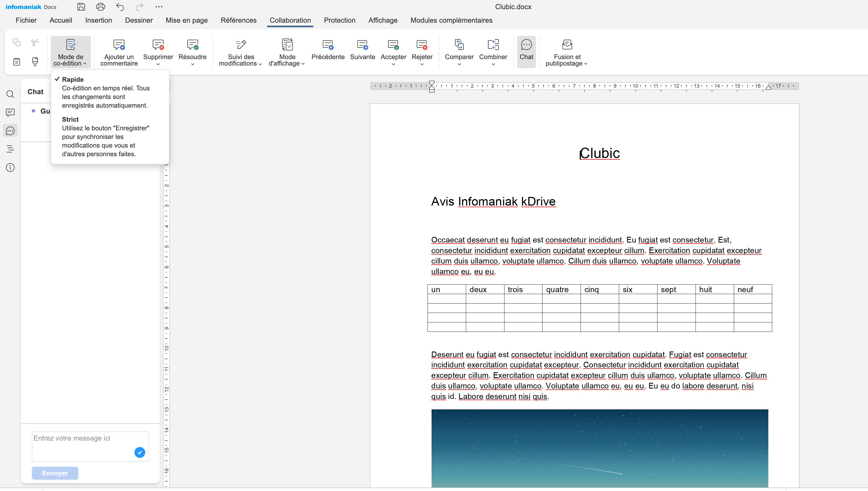
Task: Click the Print icon
Action: pyautogui.click(x=100, y=7)
